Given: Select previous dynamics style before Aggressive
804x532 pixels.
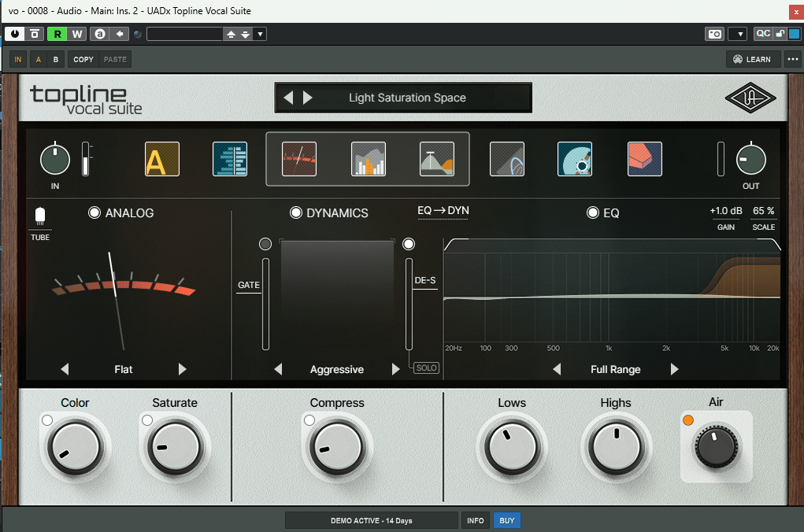Looking at the screenshot, I should [276, 370].
